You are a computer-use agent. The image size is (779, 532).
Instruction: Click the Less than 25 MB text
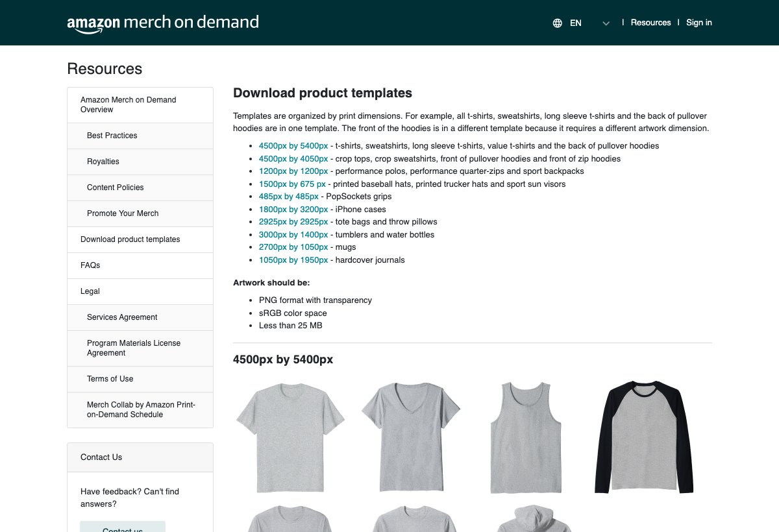click(x=291, y=326)
